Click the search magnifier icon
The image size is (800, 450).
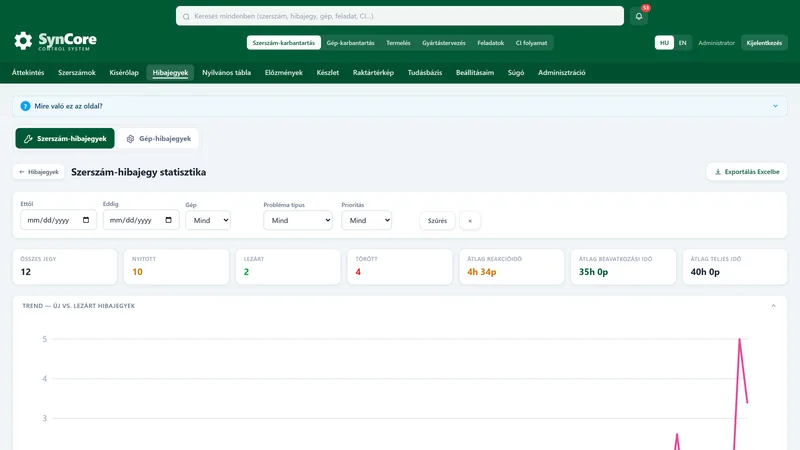(x=186, y=16)
